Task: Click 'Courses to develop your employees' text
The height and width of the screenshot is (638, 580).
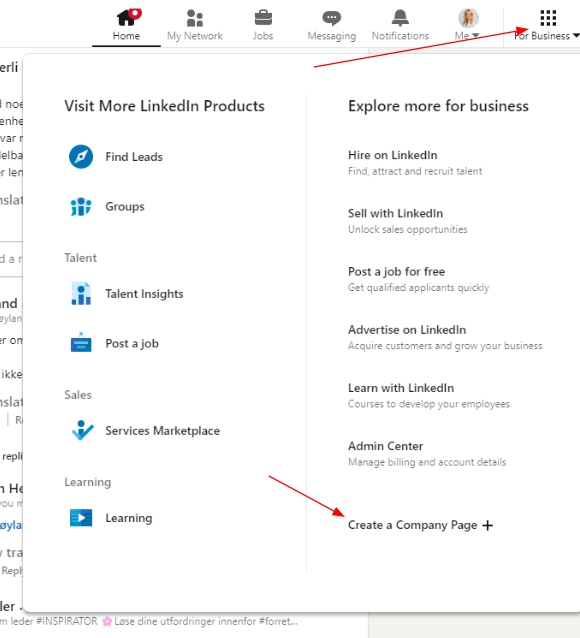Action: pos(429,404)
